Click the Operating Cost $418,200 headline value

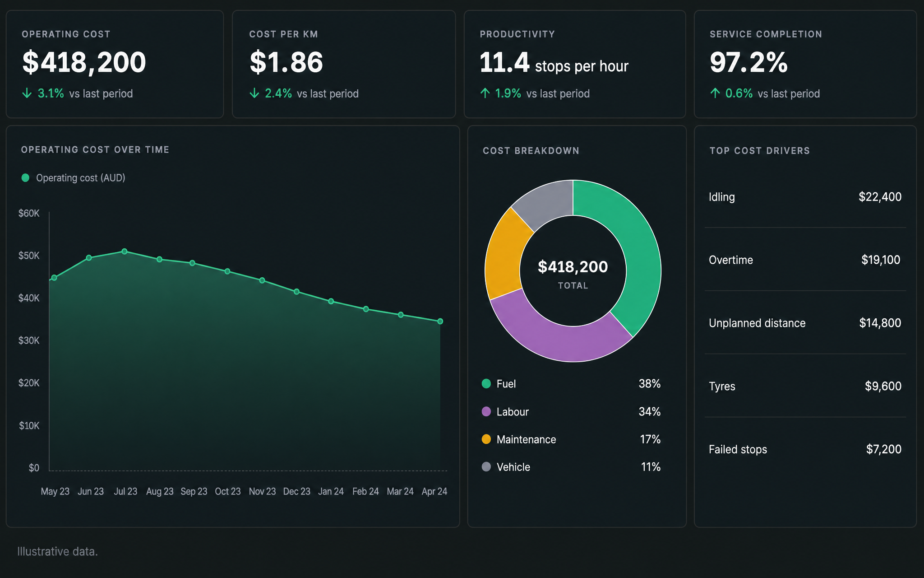pos(84,62)
